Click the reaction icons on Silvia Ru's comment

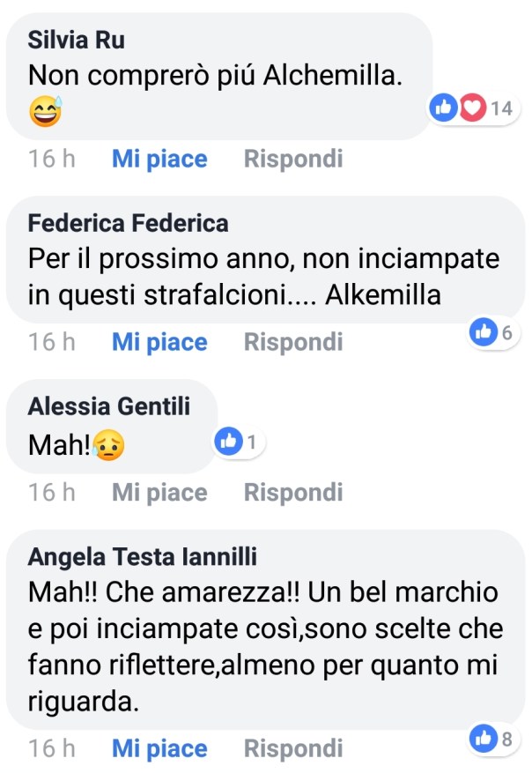469,108
